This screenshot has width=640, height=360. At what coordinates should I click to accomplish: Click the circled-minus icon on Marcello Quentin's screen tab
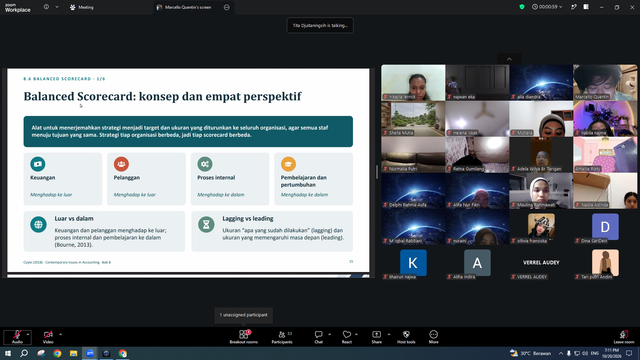pos(227,7)
